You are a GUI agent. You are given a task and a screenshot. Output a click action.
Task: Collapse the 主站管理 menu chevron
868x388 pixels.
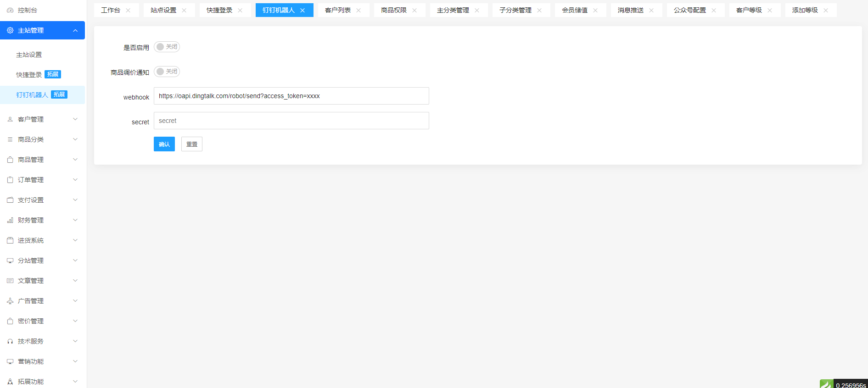coord(75,30)
